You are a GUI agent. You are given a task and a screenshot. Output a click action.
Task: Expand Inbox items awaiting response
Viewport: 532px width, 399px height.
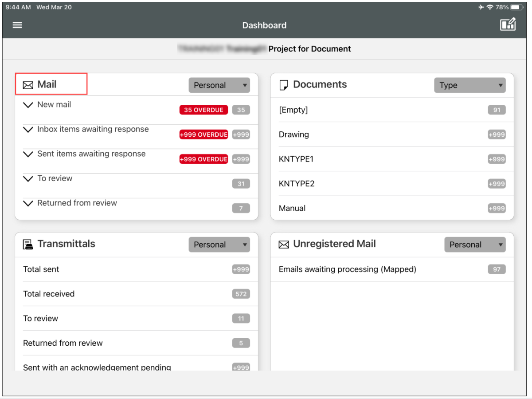[x=28, y=130]
